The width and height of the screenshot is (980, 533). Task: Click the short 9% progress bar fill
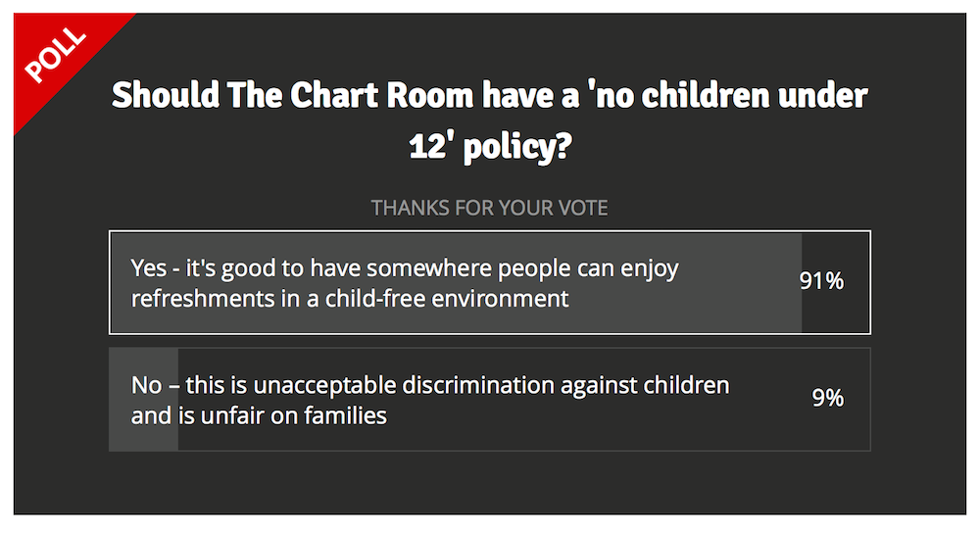pos(144,400)
